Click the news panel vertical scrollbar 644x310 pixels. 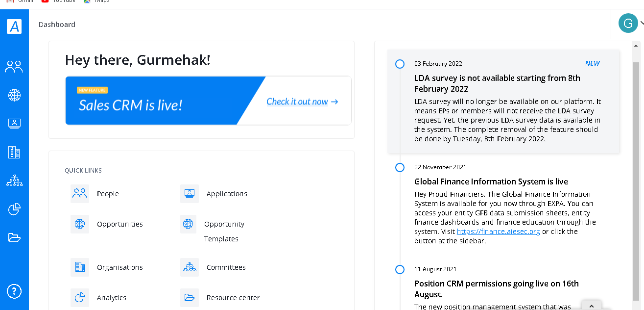636,181
